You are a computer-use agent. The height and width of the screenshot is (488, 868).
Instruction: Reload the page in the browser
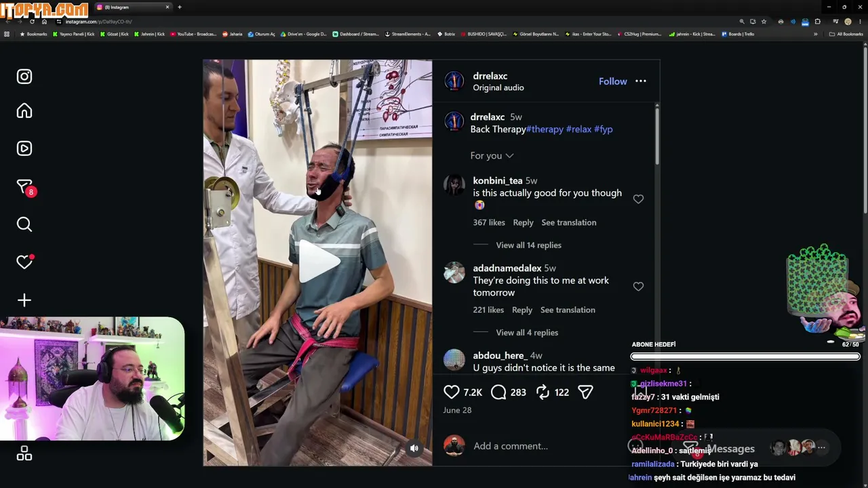click(32, 22)
